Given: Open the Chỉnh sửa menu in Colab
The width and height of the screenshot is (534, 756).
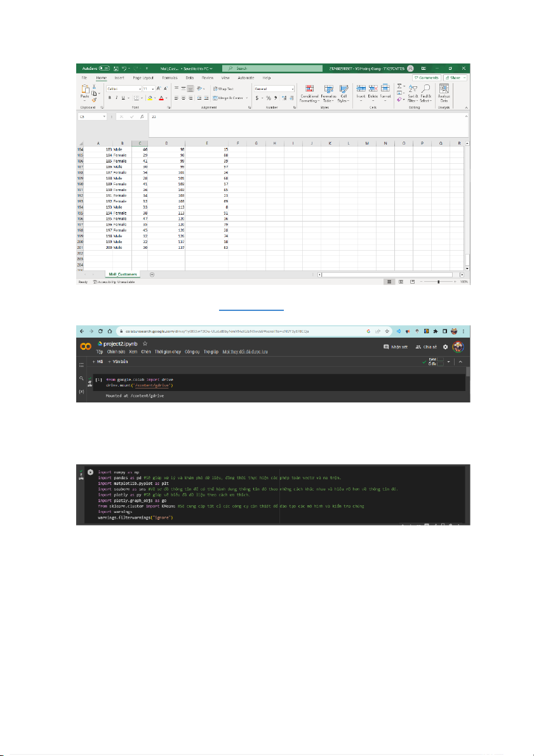Looking at the screenshot, I should 116,352.
